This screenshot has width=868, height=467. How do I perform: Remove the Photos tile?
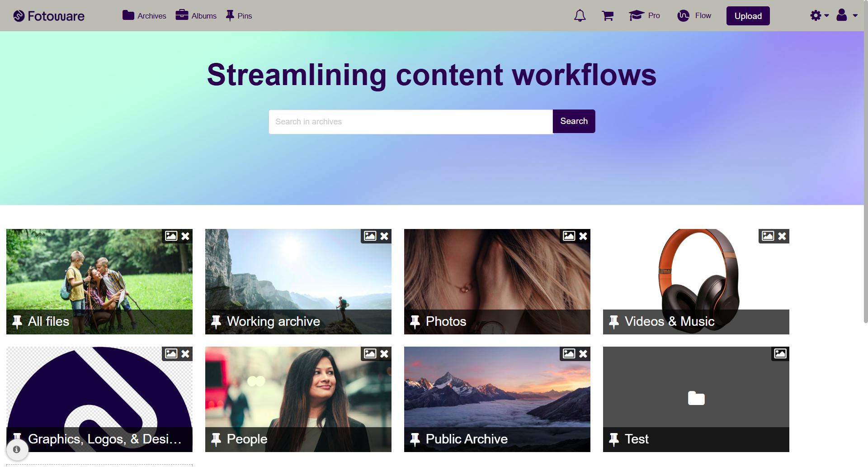coord(583,236)
